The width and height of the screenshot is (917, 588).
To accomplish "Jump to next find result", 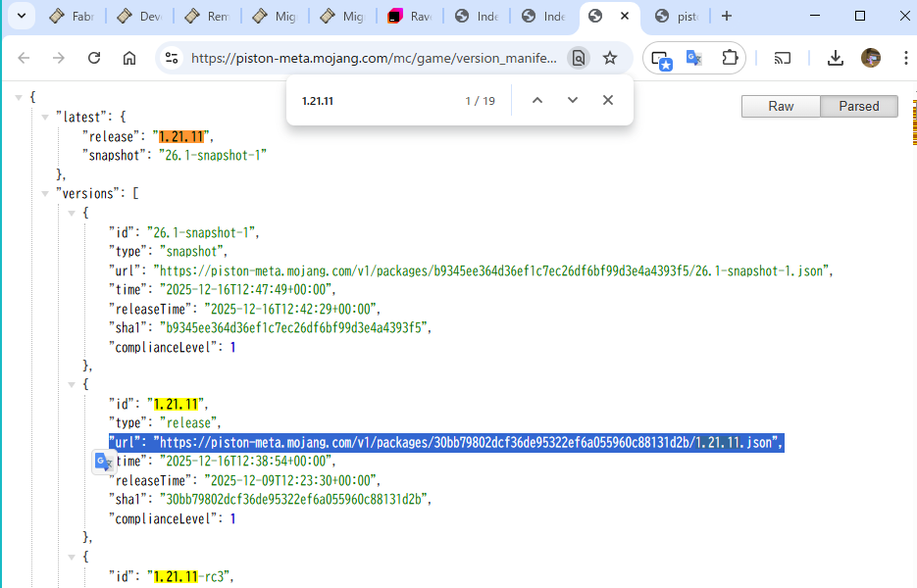I will tap(573, 100).
